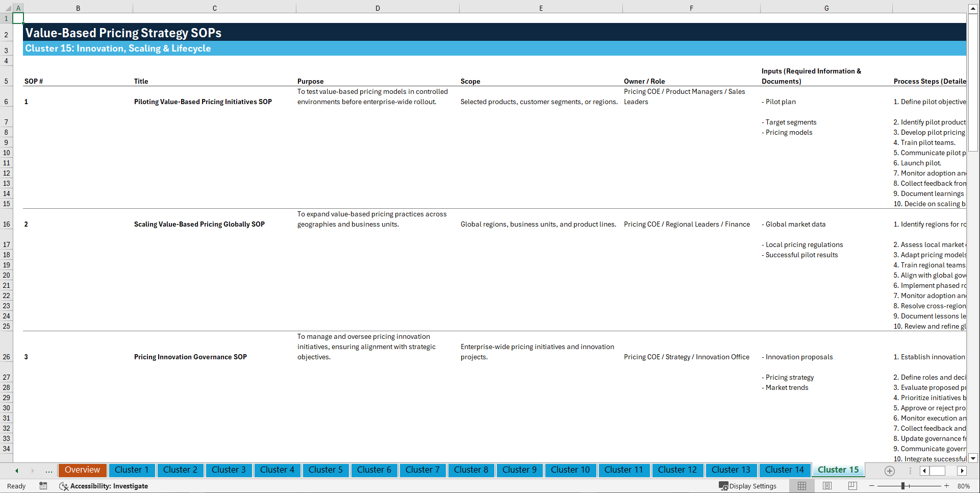Zoom out with the minus icon
The width and height of the screenshot is (980, 493).
[873, 486]
